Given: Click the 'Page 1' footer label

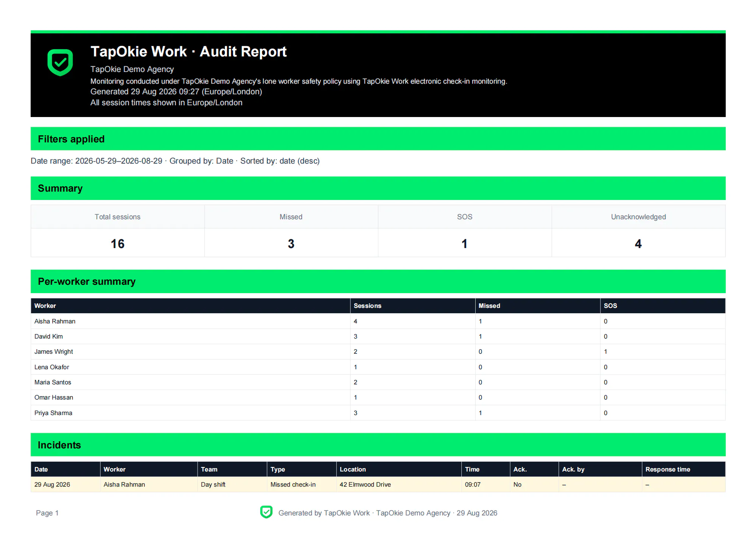Looking at the screenshot, I should (47, 513).
